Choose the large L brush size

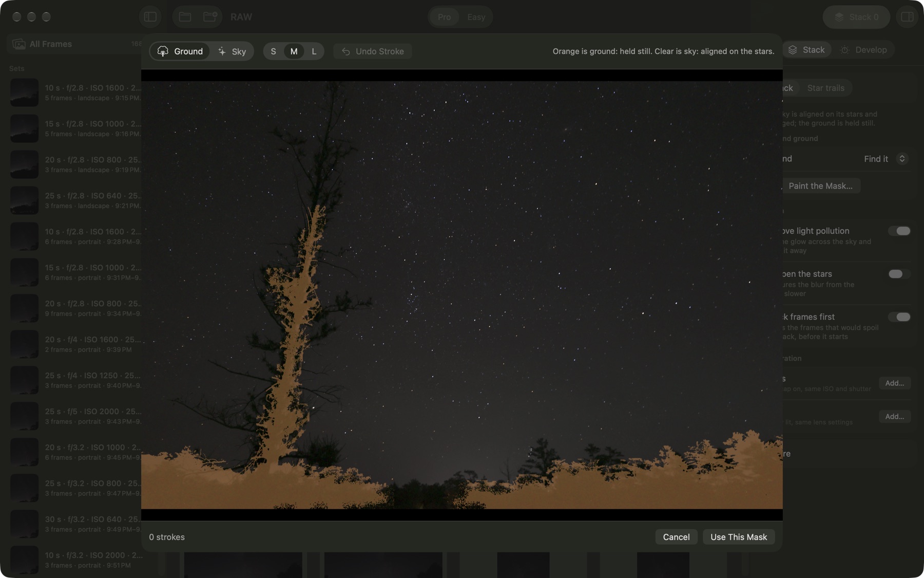pos(314,51)
